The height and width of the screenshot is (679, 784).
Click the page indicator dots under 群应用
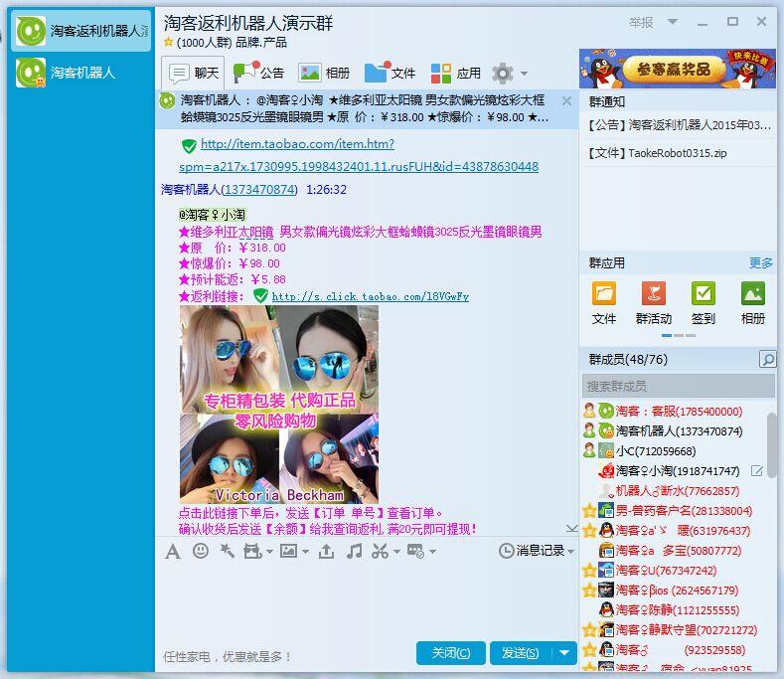[x=679, y=335]
